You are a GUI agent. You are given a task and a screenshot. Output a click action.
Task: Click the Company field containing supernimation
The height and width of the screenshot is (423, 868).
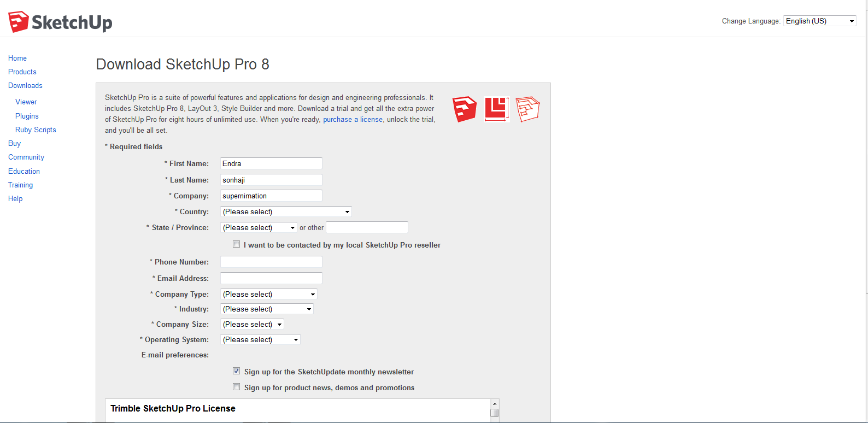point(271,196)
